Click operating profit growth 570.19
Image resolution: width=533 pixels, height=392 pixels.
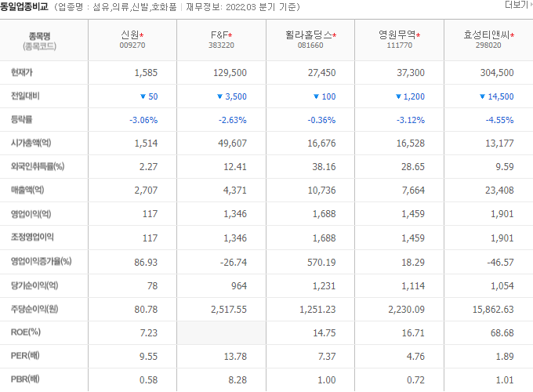321,263
